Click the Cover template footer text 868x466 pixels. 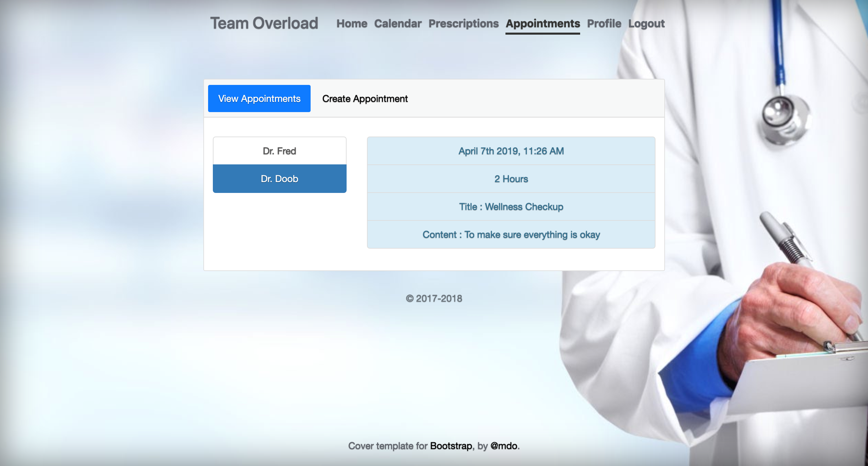click(387, 446)
